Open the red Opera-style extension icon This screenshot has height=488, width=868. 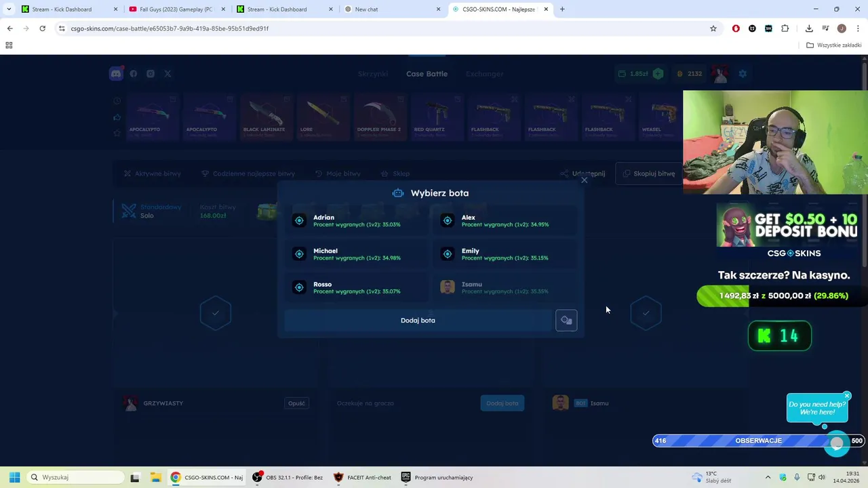click(736, 28)
